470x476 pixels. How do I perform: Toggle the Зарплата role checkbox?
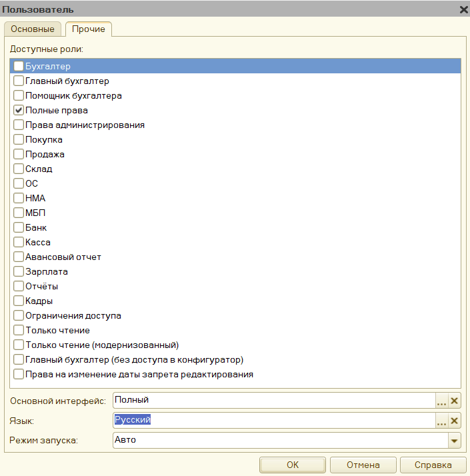pyautogui.click(x=19, y=272)
